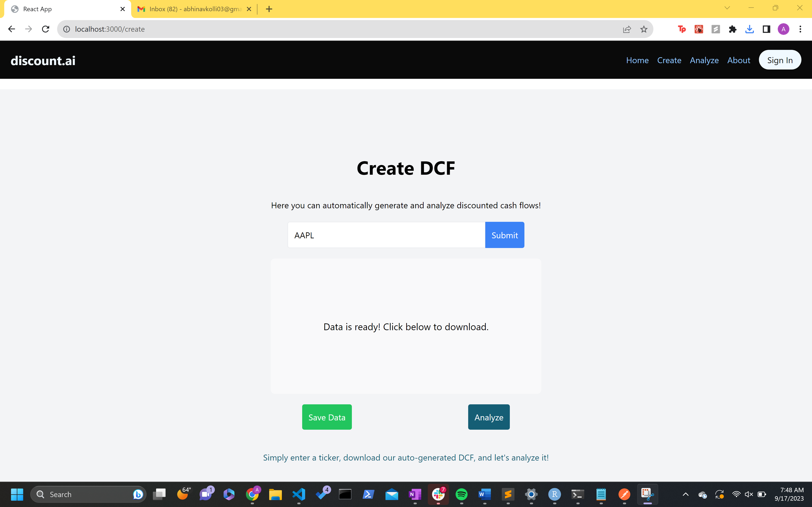This screenshot has height=507, width=812.
Task: Open Chrome three-dot menu
Action: pos(800,29)
